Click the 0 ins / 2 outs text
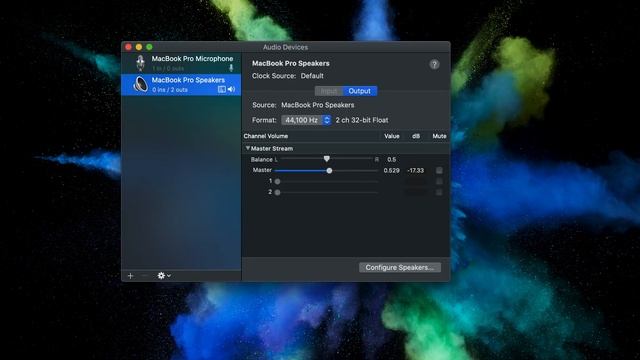Image resolution: width=640 pixels, height=360 pixels. [x=170, y=90]
